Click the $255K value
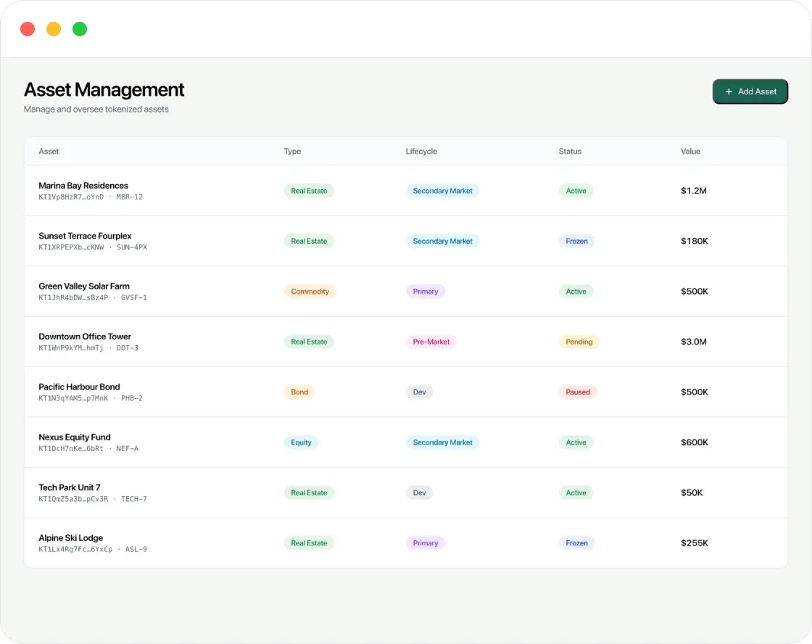Viewport: 812px width, 644px height. [x=694, y=542]
